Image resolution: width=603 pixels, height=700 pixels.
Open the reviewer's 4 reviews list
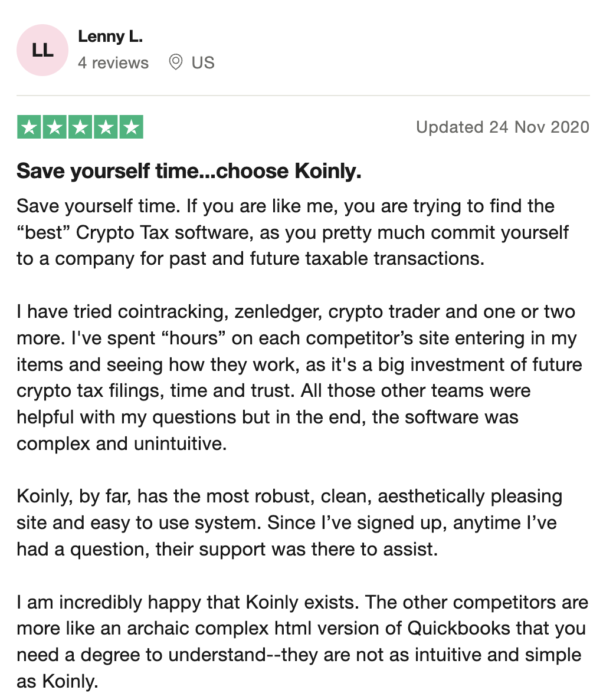click(x=113, y=63)
